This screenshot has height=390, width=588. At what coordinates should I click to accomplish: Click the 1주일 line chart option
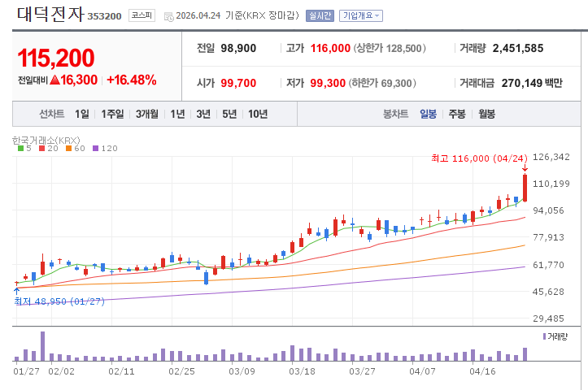click(113, 115)
